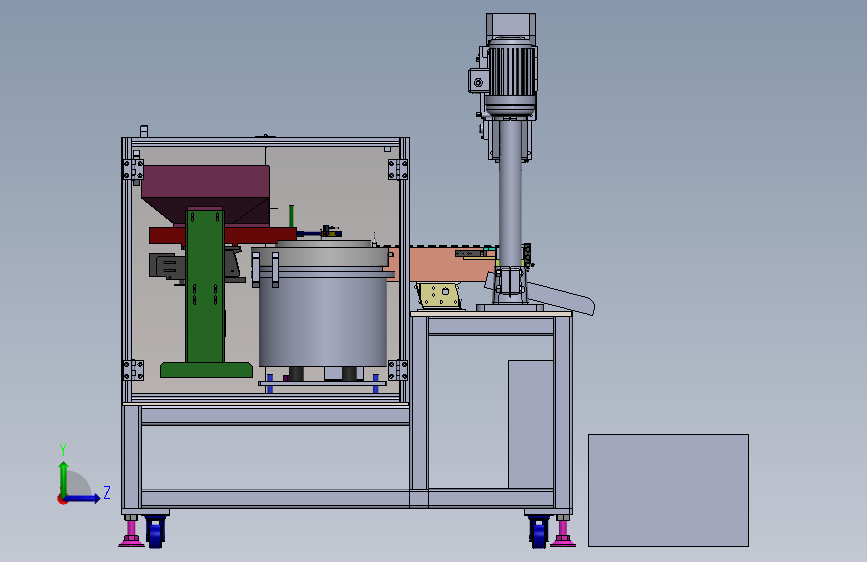The width and height of the screenshot is (867, 562).
Task: Select the standalone gray box at lower right
Action: [668, 490]
